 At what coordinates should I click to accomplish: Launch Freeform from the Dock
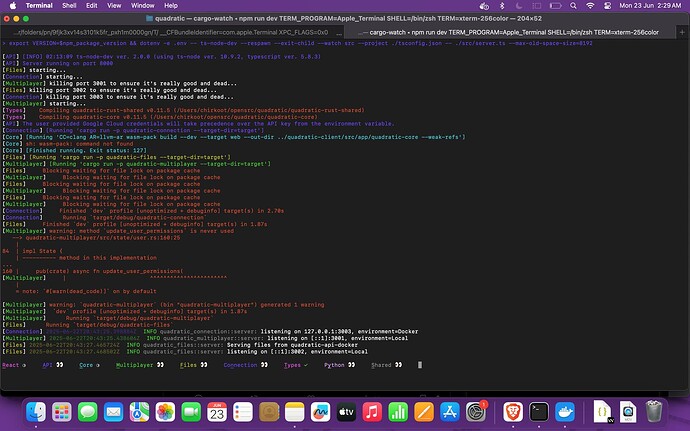[320, 413]
